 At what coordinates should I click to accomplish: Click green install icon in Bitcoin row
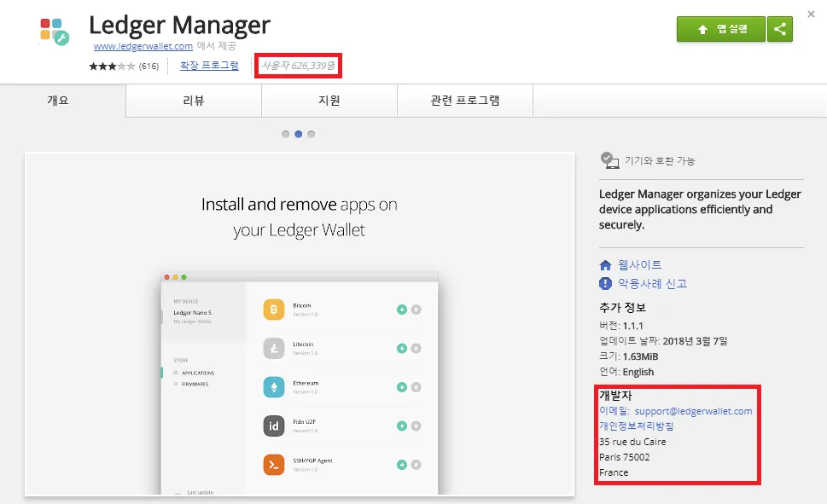click(x=402, y=310)
